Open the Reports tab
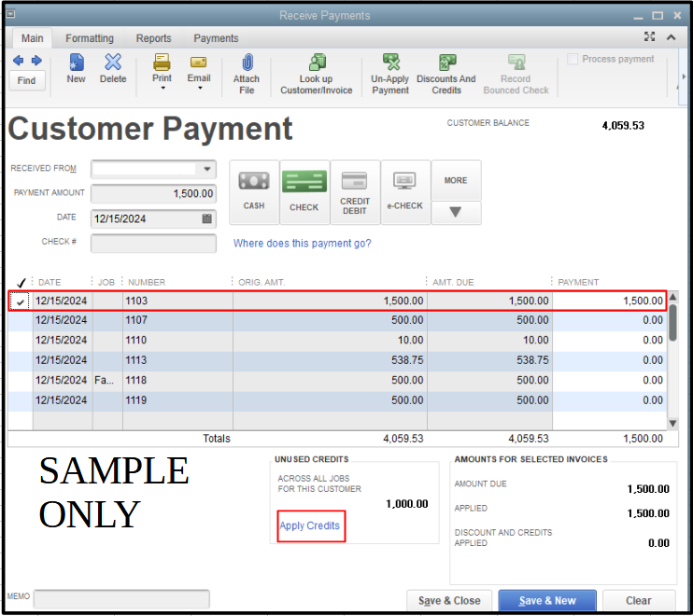Viewport: 693px width, 616px height. click(153, 38)
